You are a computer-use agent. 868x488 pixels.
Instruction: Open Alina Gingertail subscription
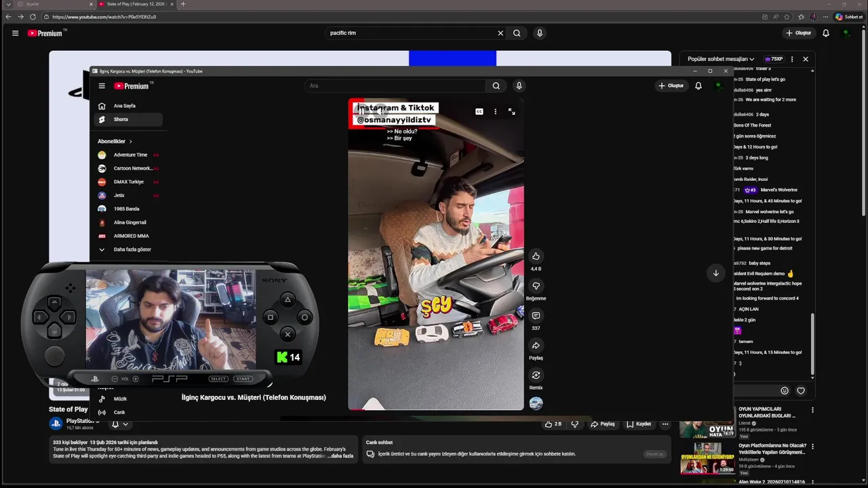point(129,222)
